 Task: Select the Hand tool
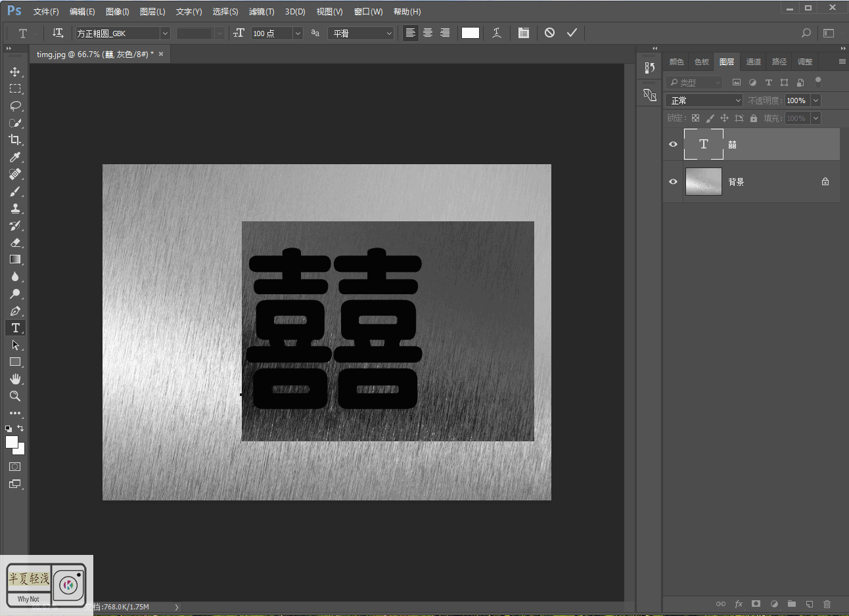tap(15, 379)
